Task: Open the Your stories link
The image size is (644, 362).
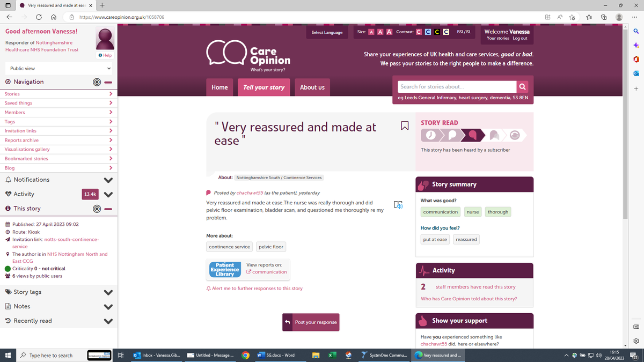Action: pyautogui.click(x=497, y=39)
